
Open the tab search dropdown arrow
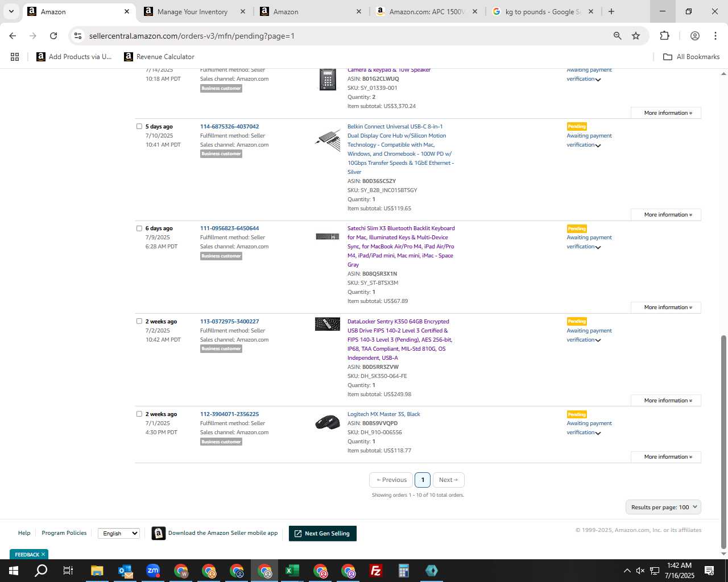11,11
